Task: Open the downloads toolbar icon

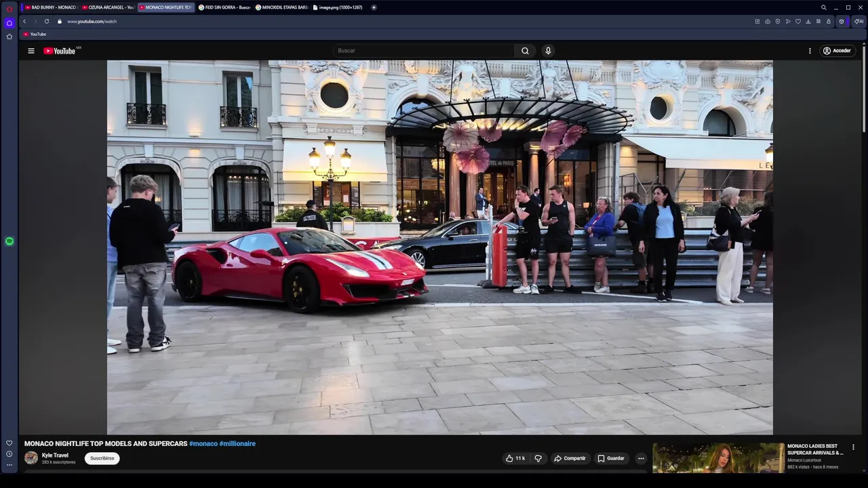Action: coord(808,22)
